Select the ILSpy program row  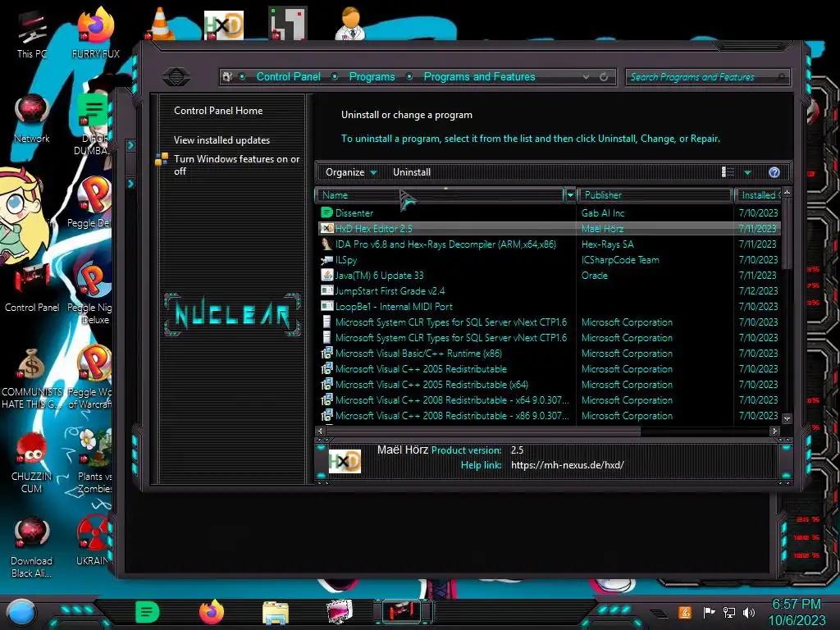(x=549, y=259)
